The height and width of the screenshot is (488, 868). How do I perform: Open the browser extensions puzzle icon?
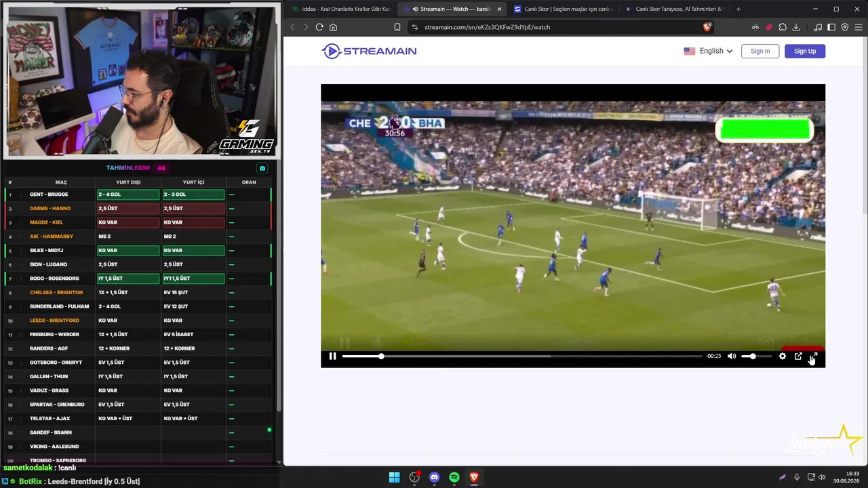tap(783, 27)
